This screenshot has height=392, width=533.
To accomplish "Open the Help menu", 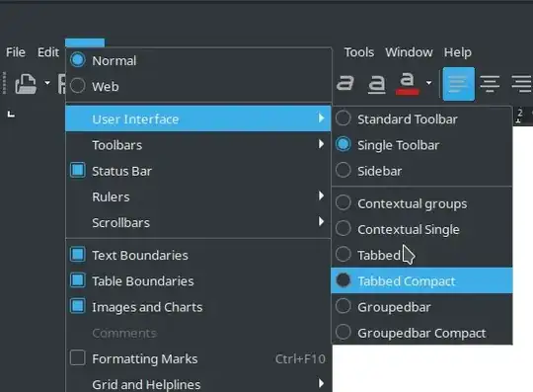I will point(458,52).
